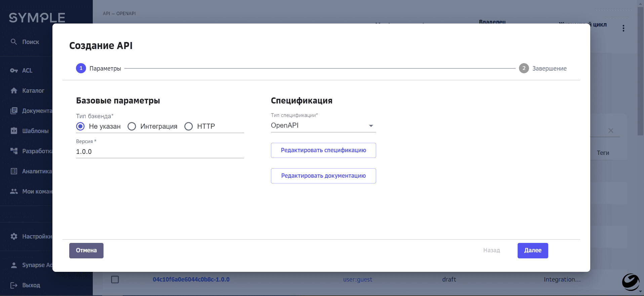Click the Разработка icon in sidebar
644x296 pixels.
[14, 151]
